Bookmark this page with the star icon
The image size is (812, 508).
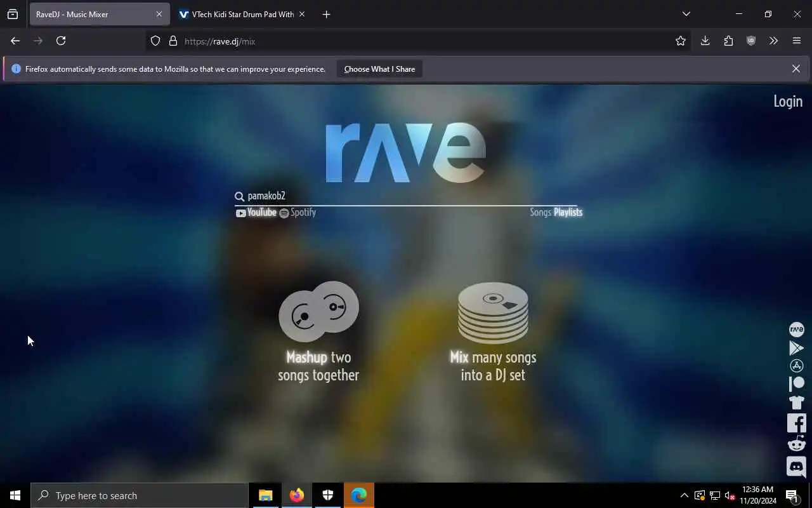681,41
